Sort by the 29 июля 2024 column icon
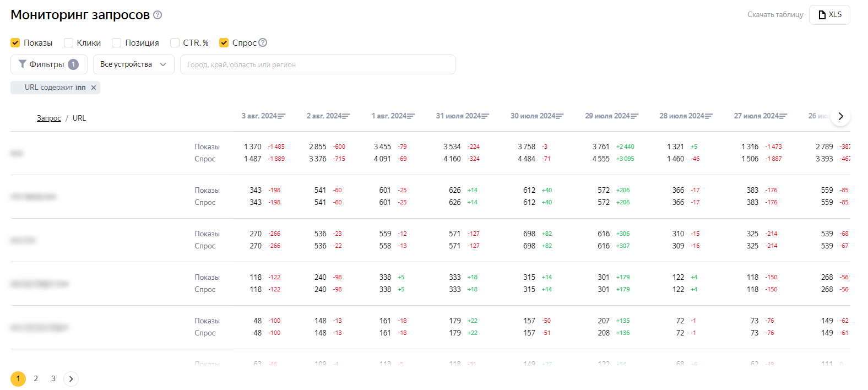The height and width of the screenshot is (390, 868). tap(634, 116)
